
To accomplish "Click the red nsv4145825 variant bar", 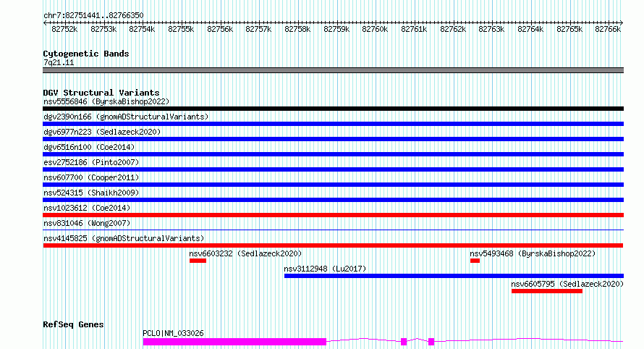I will point(333,245).
